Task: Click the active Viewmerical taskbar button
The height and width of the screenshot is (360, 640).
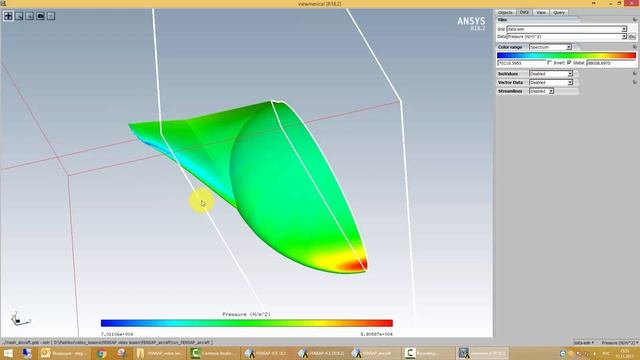Action: (482, 353)
